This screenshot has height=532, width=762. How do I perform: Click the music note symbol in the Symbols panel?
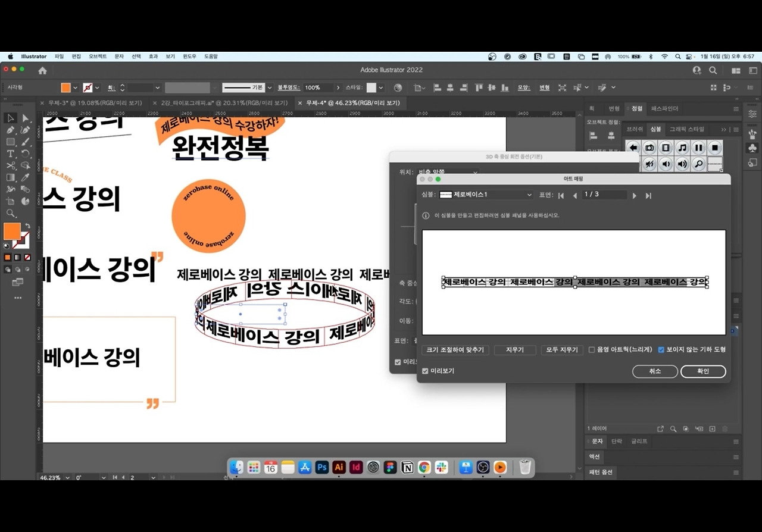pyautogui.click(x=682, y=148)
